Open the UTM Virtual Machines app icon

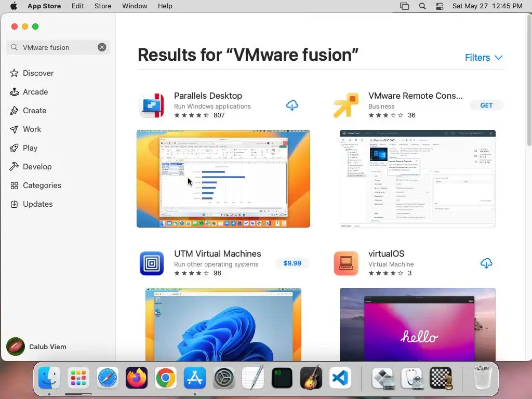click(x=152, y=263)
